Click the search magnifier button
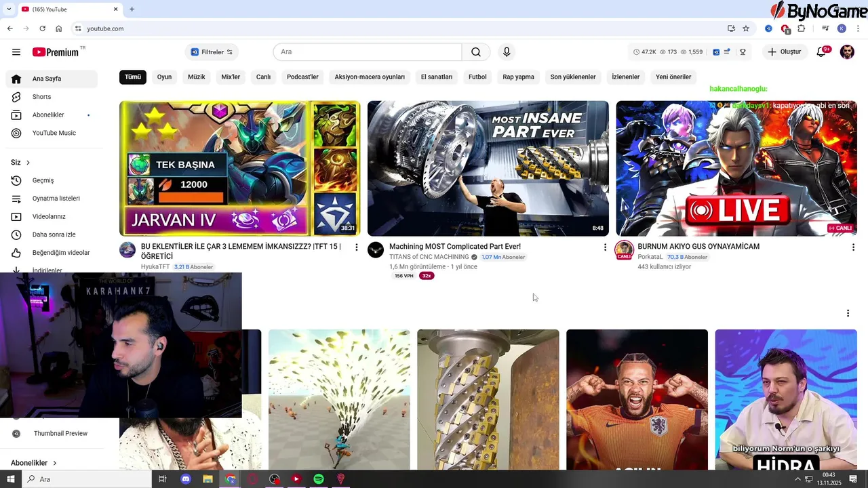 click(476, 52)
